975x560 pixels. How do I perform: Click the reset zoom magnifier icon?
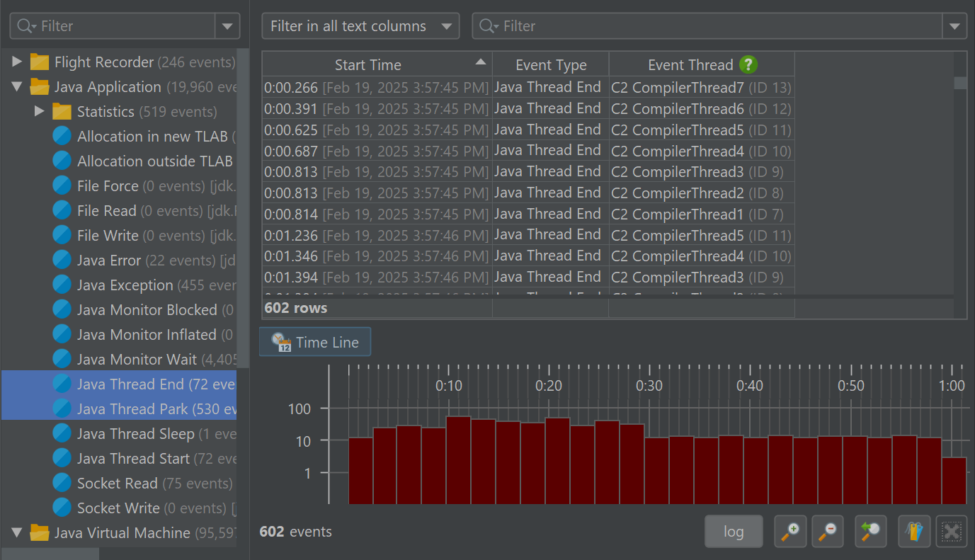(870, 531)
